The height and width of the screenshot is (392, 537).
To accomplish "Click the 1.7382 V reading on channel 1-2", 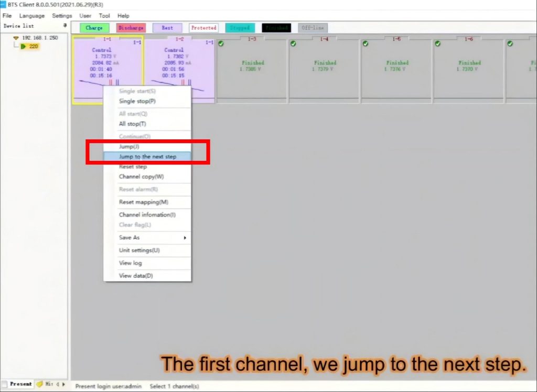I will pos(178,56).
